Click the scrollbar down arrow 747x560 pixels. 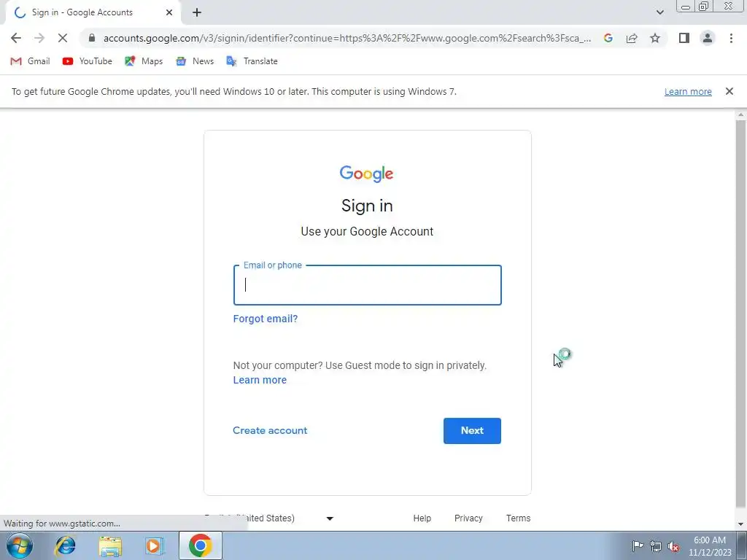[740, 524]
